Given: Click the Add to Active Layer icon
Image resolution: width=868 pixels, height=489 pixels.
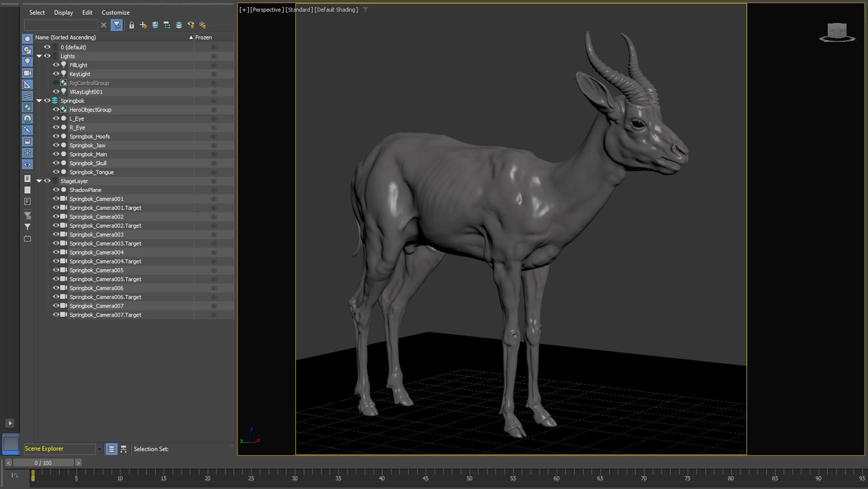Looking at the screenshot, I should click(155, 25).
